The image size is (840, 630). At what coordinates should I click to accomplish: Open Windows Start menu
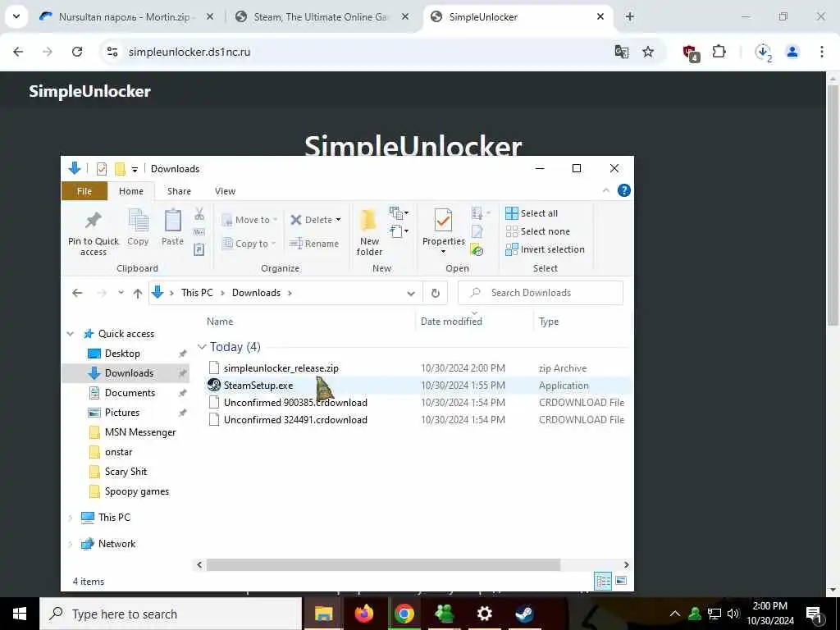pyautogui.click(x=20, y=614)
